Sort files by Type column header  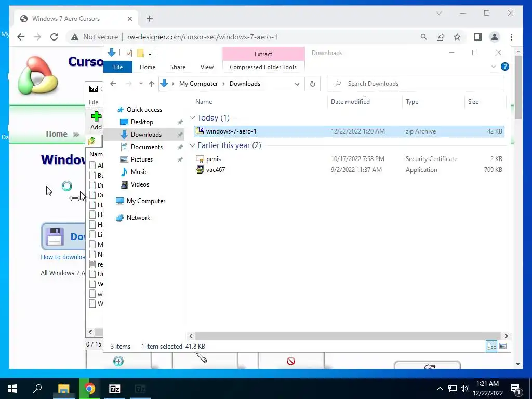(412, 102)
